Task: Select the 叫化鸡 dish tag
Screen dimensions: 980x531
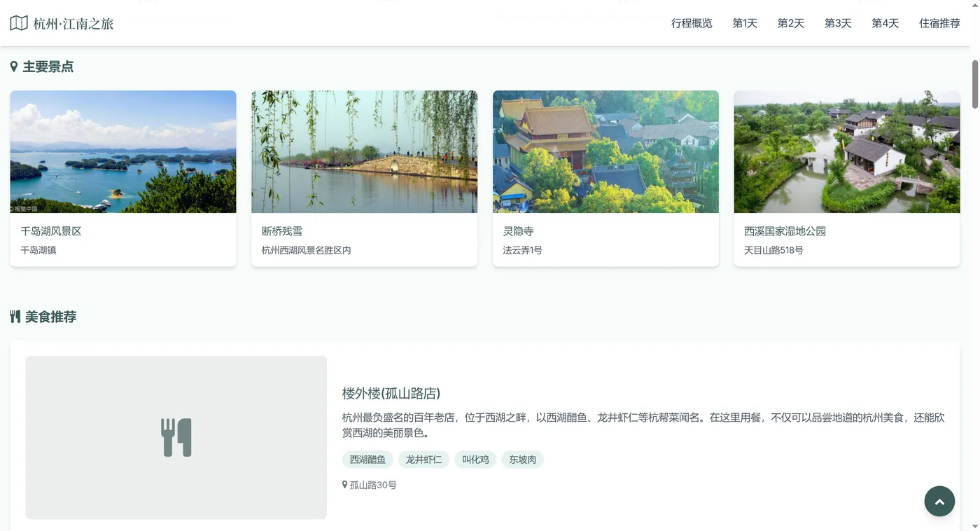Action: click(475, 460)
